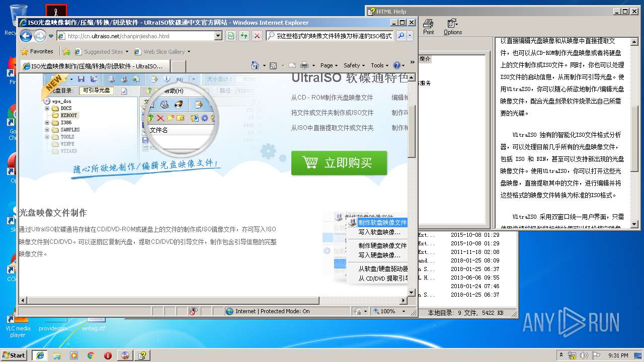Screen dimensions: 644x362
Task: Toggle Compatibility View icon
Action: click(x=231, y=36)
